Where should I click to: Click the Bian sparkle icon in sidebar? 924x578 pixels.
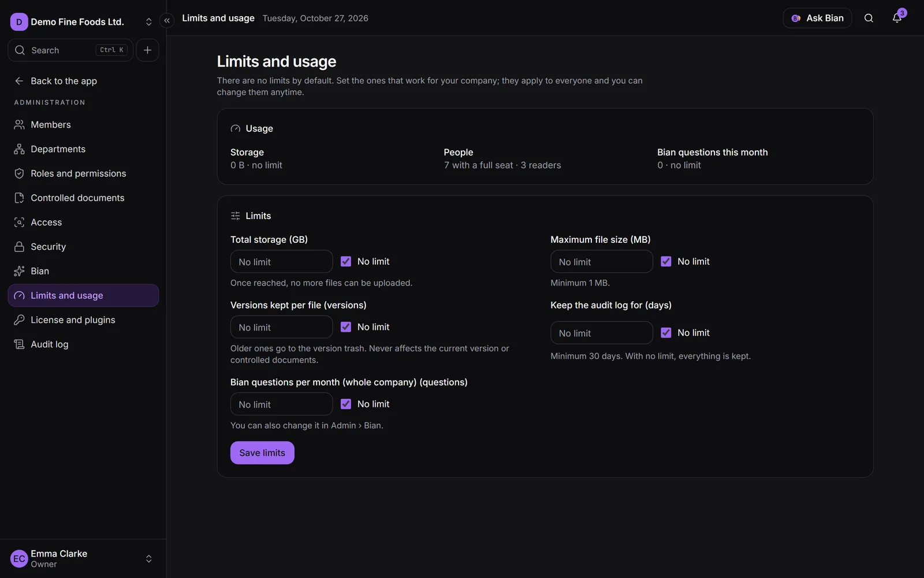click(19, 271)
